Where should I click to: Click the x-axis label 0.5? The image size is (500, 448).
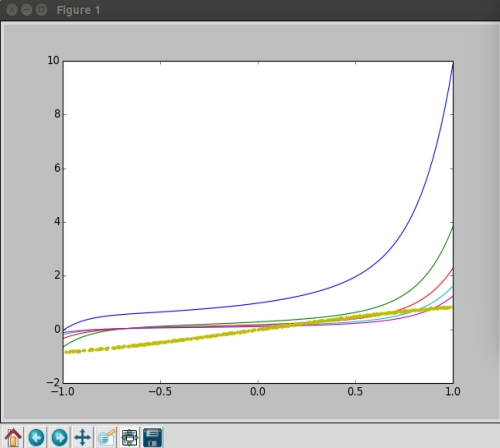click(x=355, y=391)
